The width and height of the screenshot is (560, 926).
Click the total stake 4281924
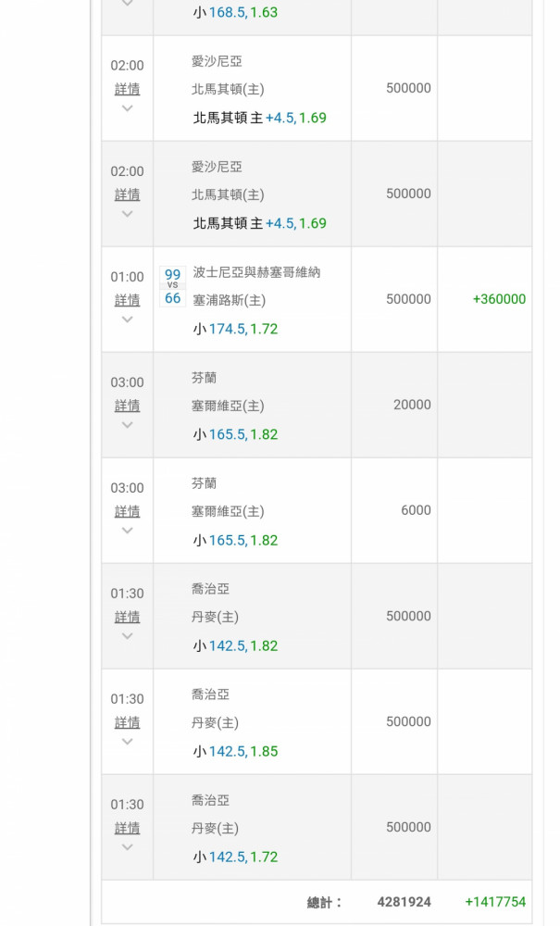coord(404,902)
